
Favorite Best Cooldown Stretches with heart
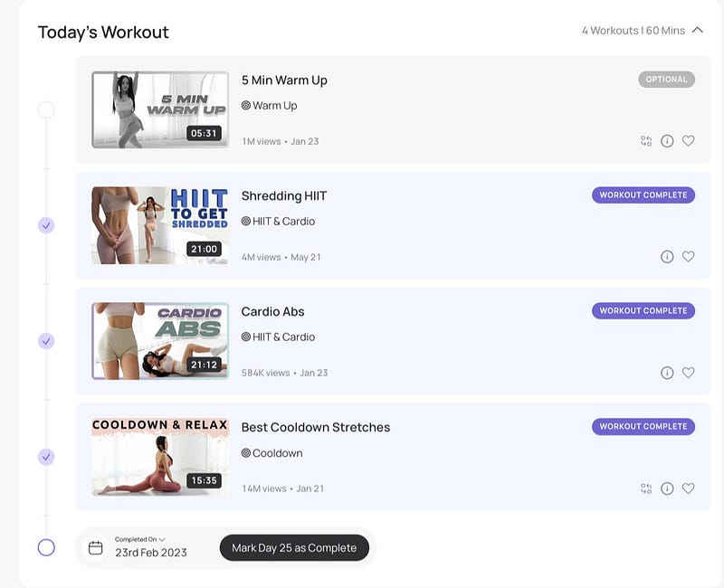pos(689,488)
